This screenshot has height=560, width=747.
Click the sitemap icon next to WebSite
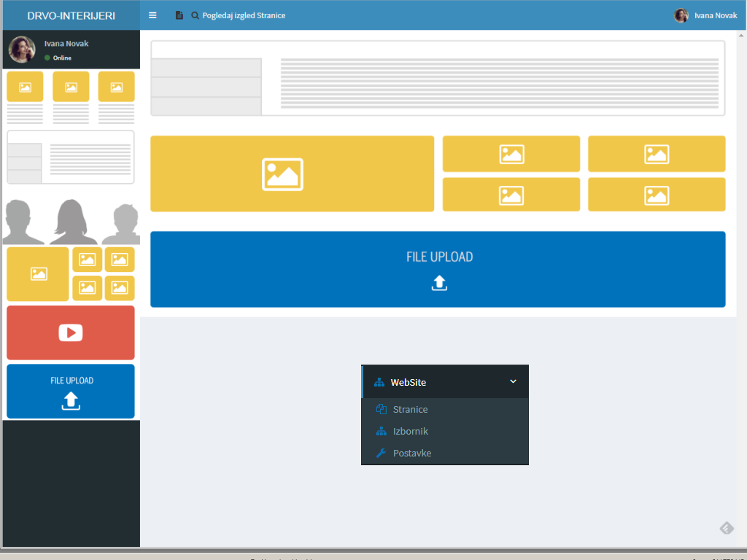tap(379, 382)
